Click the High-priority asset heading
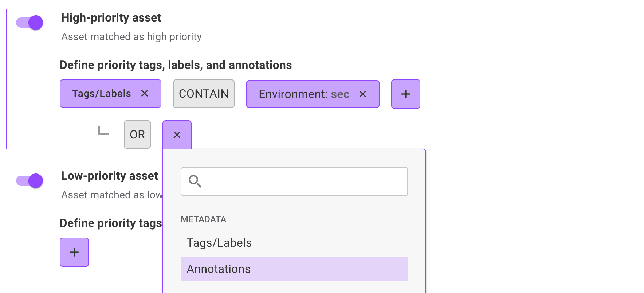644x293 pixels. [x=111, y=17]
